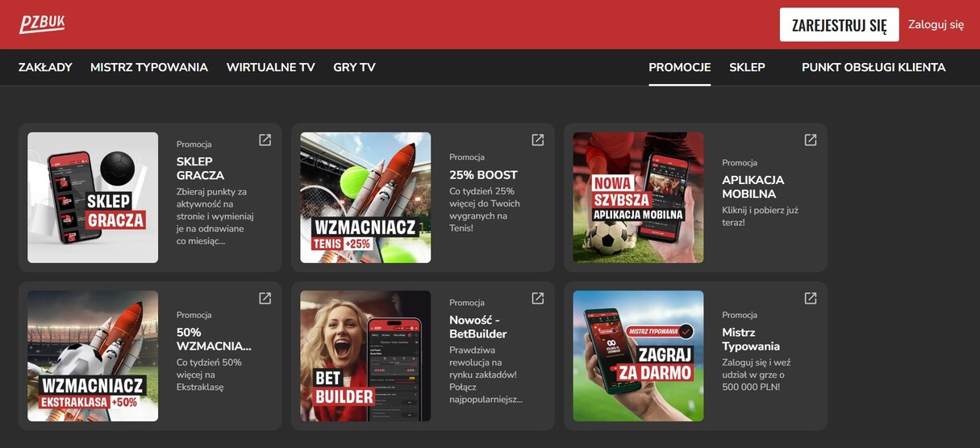The height and width of the screenshot is (448, 980).
Task: Switch to the Promocje tab
Action: [680, 68]
